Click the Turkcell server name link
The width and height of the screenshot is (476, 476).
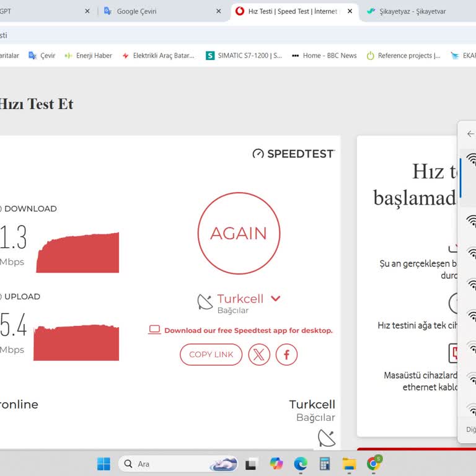(240, 299)
